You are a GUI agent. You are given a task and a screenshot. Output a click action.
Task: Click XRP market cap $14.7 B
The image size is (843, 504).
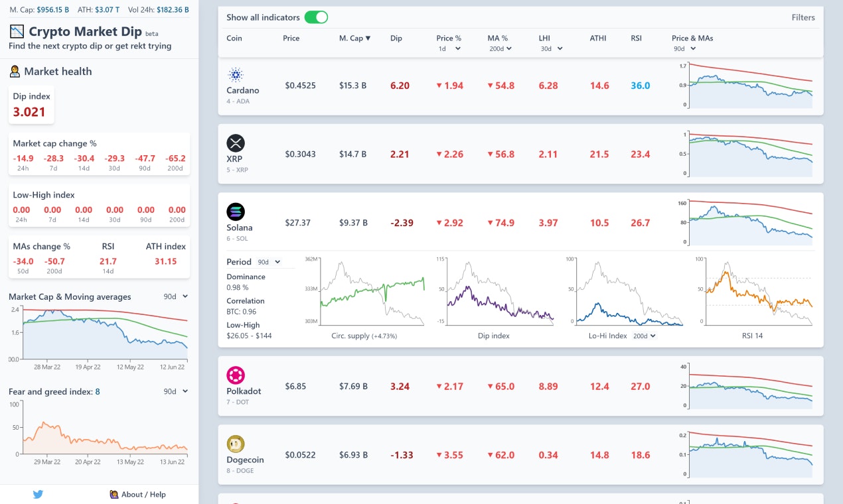(352, 154)
